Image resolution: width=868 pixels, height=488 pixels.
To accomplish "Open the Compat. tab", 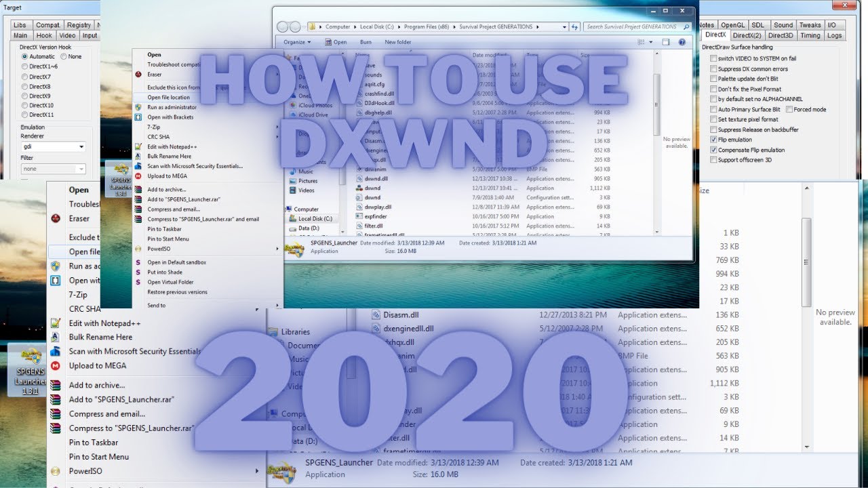I will pyautogui.click(x=48, y=25).
